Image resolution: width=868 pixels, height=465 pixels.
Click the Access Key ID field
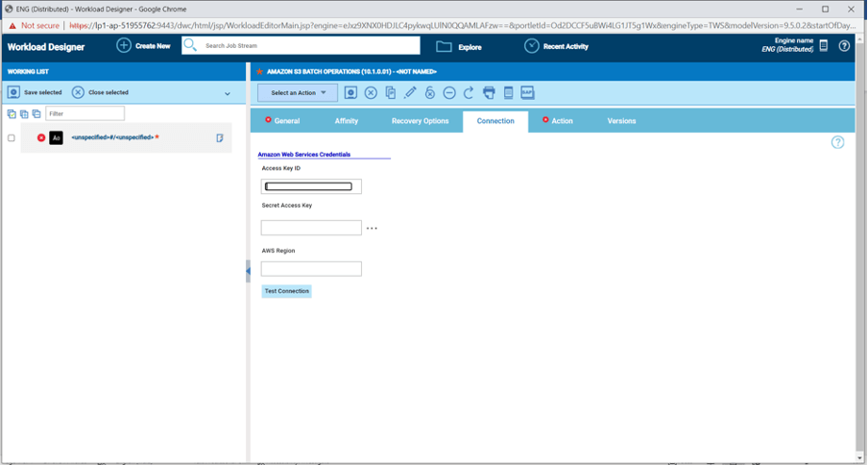coord(311,186)
